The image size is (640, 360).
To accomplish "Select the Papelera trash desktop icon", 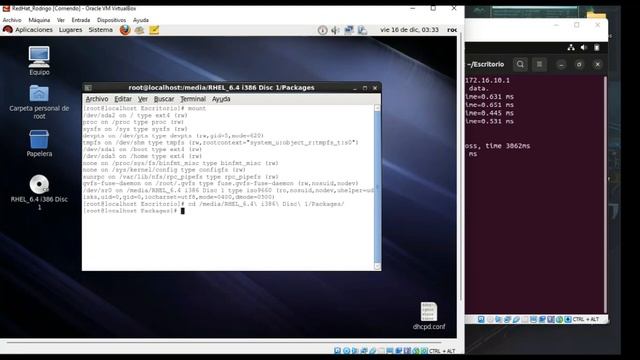I will (x=39, y=144).
